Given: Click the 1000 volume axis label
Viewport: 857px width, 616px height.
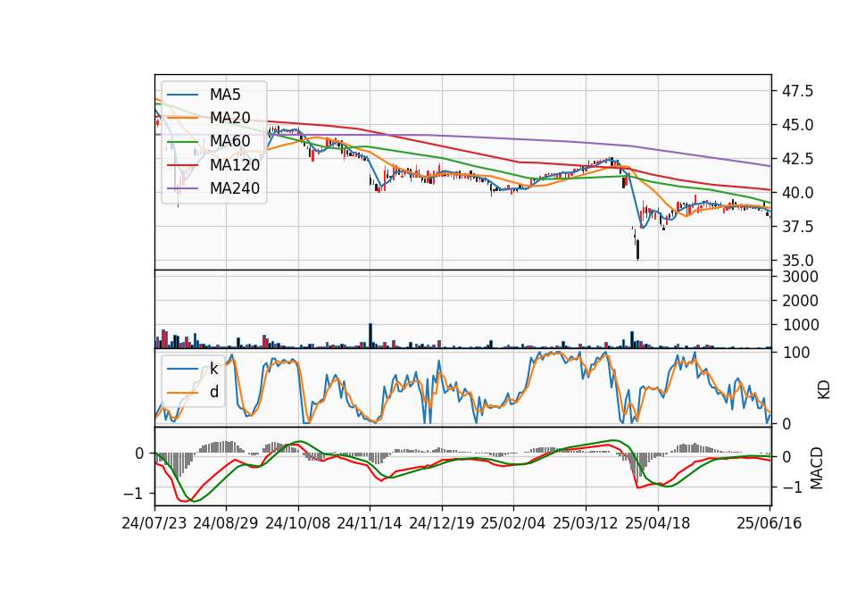Looking at the screenshot, I should point(800,325).
